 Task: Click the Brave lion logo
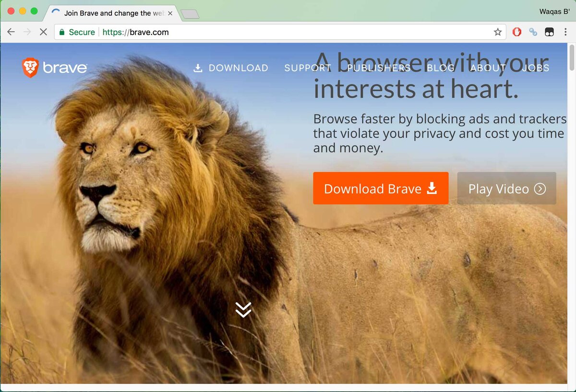tap(30, 68)
